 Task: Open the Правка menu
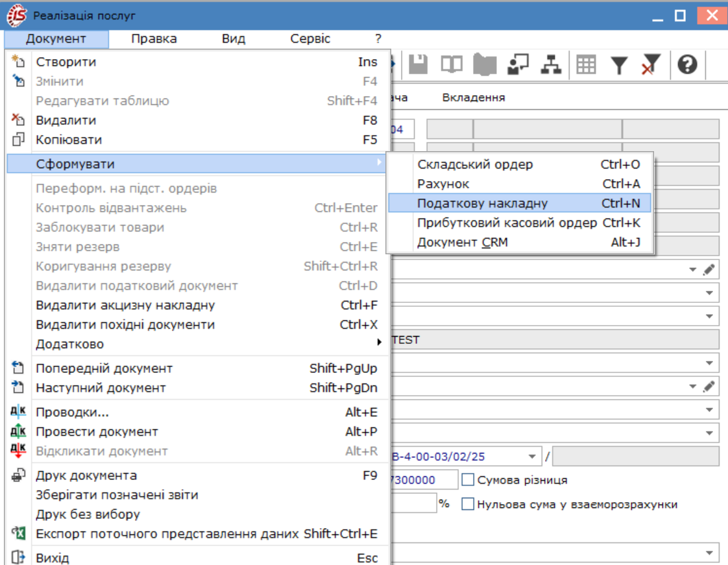[154, 38]
